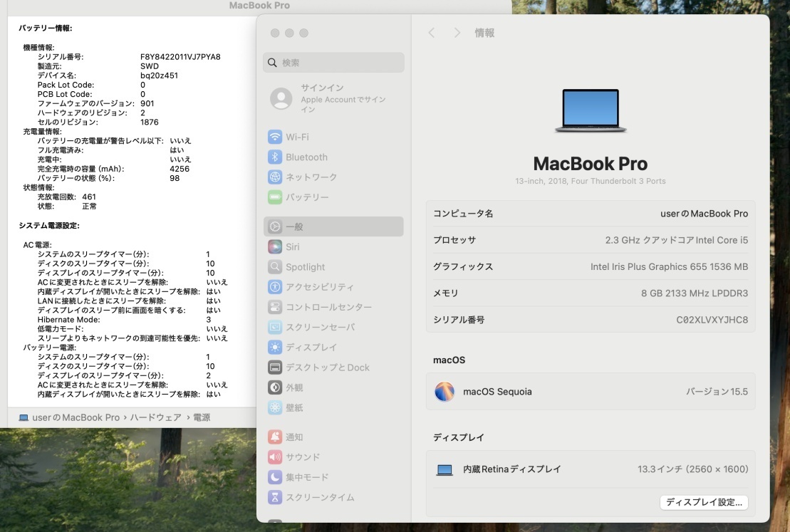This screenshot has height=532, width=790.
Task: Open the スクリーンタイム hourglass icon
Action: tap(274, 497)
